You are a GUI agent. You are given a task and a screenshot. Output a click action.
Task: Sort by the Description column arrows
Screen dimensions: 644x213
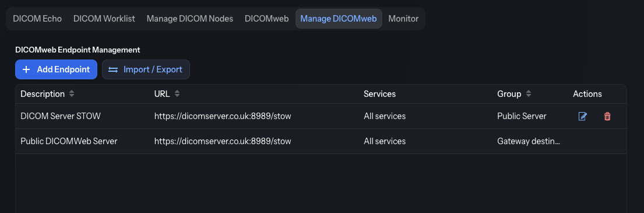pos(72,94)
